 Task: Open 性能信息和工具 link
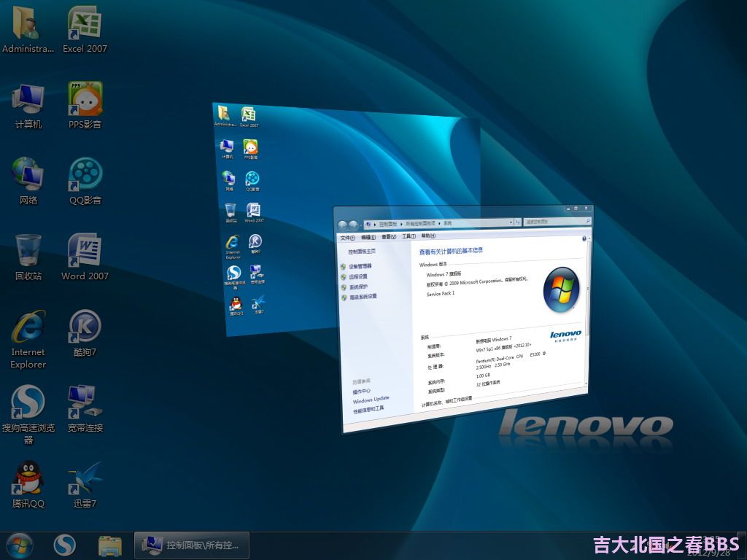pyautogui.click(x=368, y=409)
